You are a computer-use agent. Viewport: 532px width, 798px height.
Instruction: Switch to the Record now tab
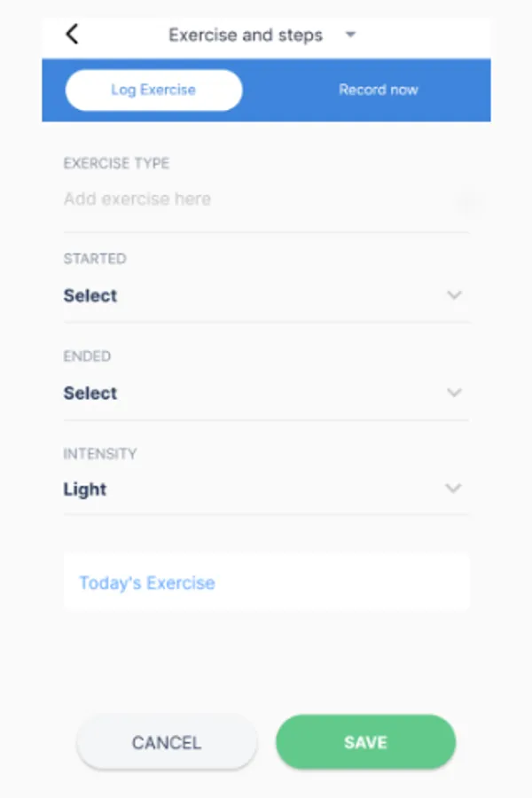point(379,90)
